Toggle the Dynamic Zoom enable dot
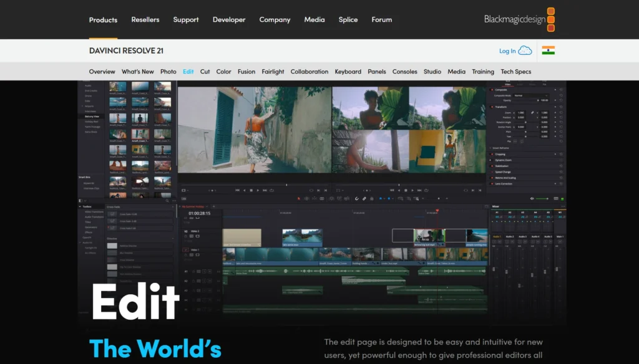Image resolution: width=639 pixels, height=364 pixels. click(490, 160)
